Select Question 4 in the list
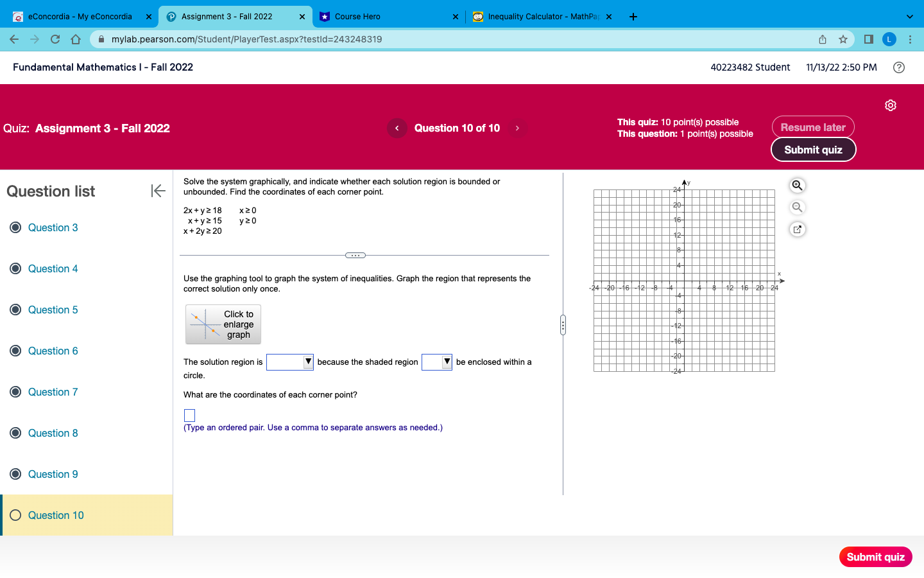Screen dimensions: 924x578 tap(53, 268)
